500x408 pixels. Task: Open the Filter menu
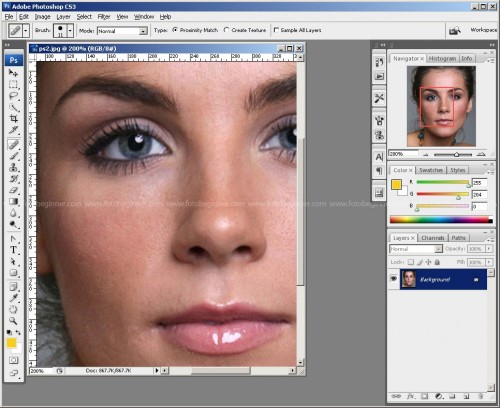click(x=104, y=17)
